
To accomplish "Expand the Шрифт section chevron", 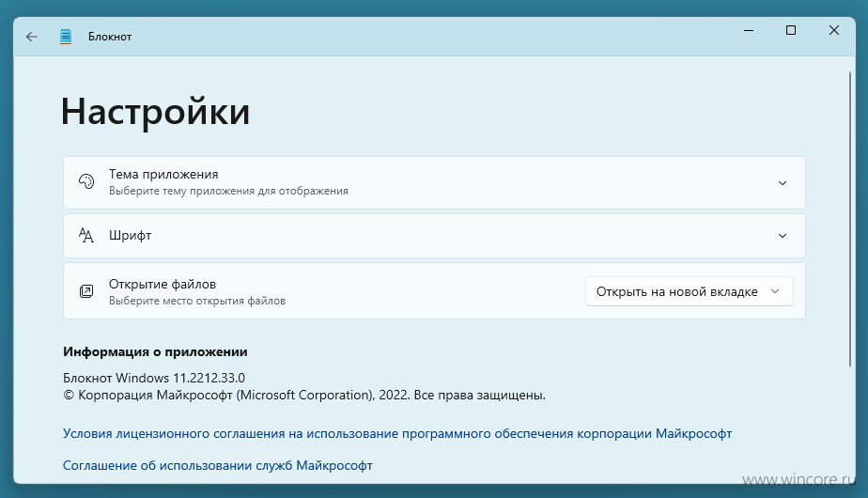I will tap(783, 236).
